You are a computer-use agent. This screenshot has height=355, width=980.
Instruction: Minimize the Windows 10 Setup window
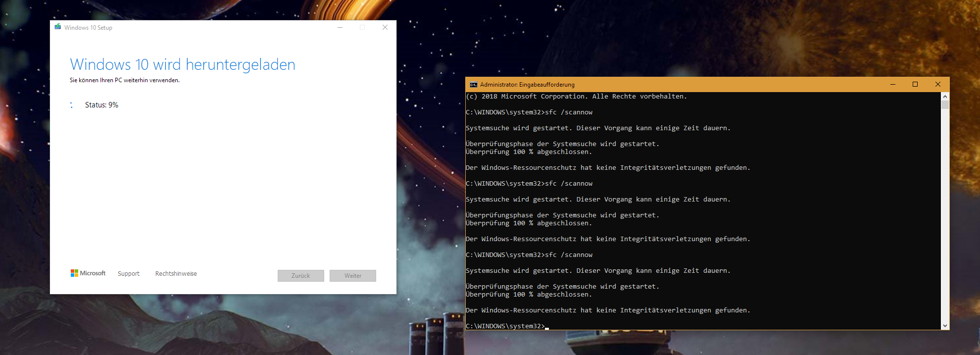340,27
